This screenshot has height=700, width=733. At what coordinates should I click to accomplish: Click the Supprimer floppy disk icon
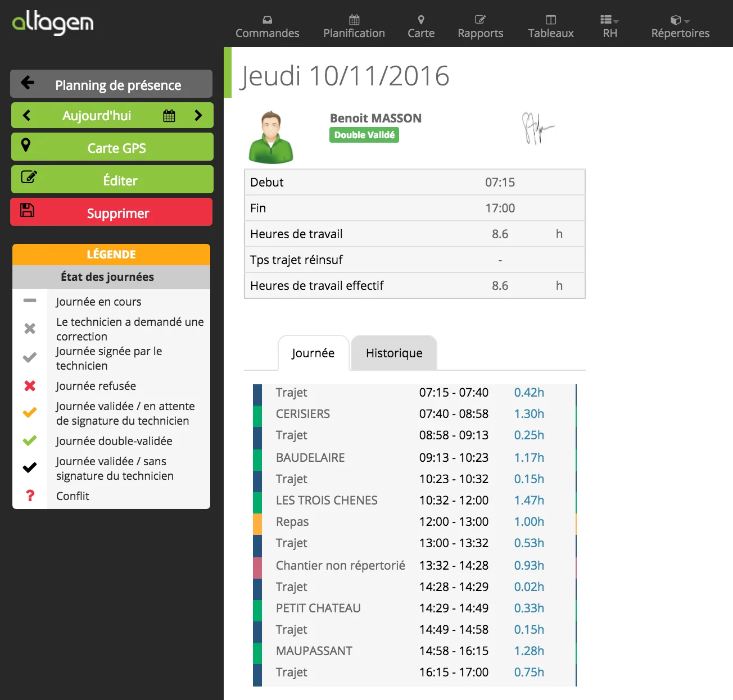28,210
